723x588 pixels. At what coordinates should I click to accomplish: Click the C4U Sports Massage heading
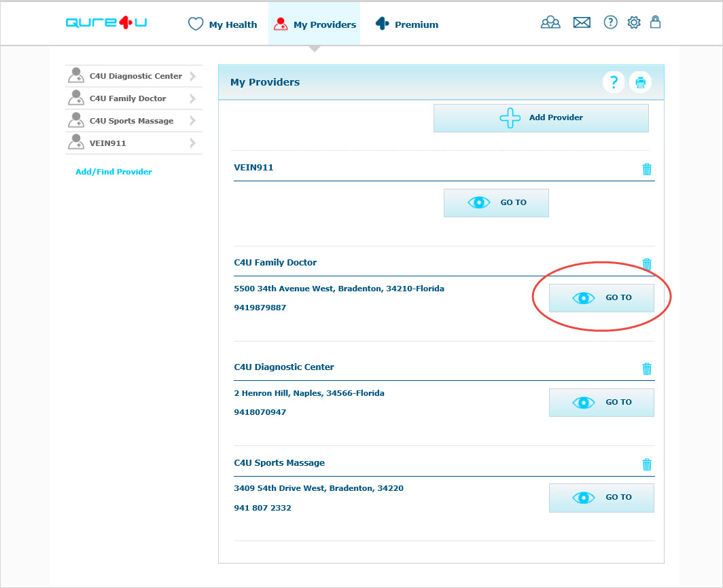click(x=279, y=462)
